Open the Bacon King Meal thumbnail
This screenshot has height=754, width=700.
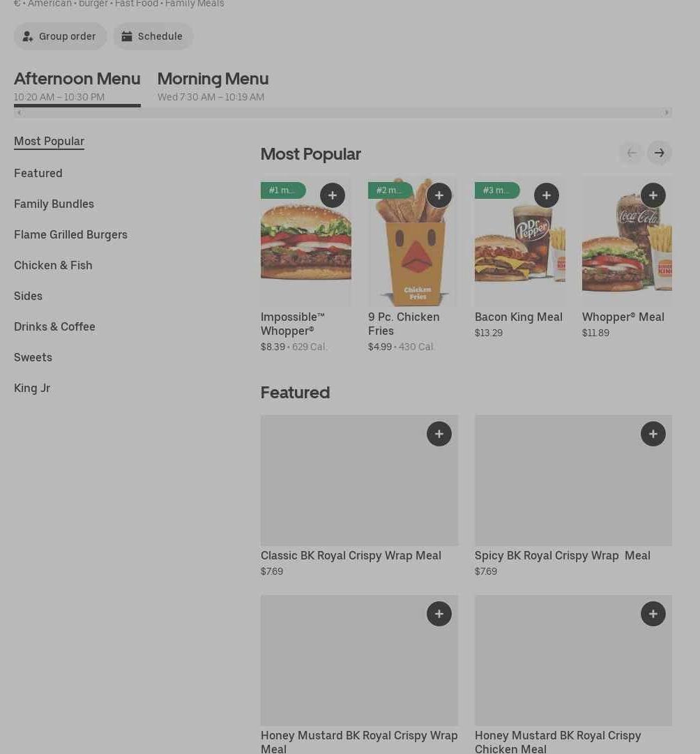tap(519, 244)
